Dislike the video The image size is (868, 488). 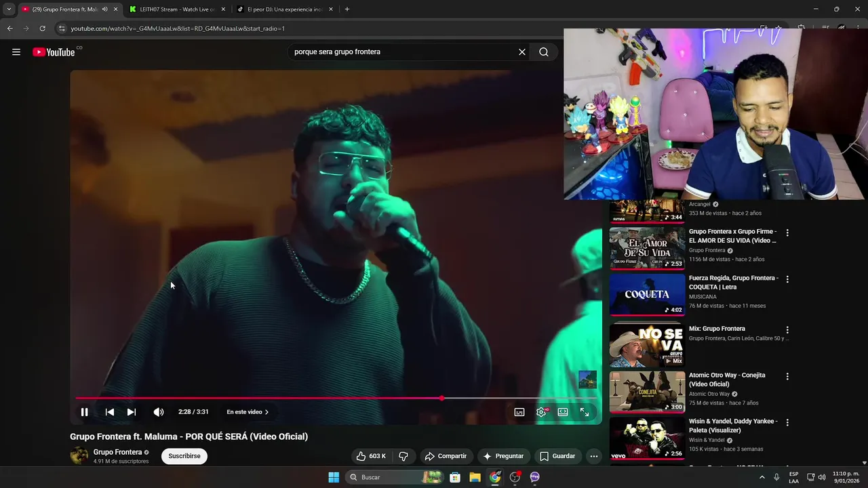click(x=403, y=456)
